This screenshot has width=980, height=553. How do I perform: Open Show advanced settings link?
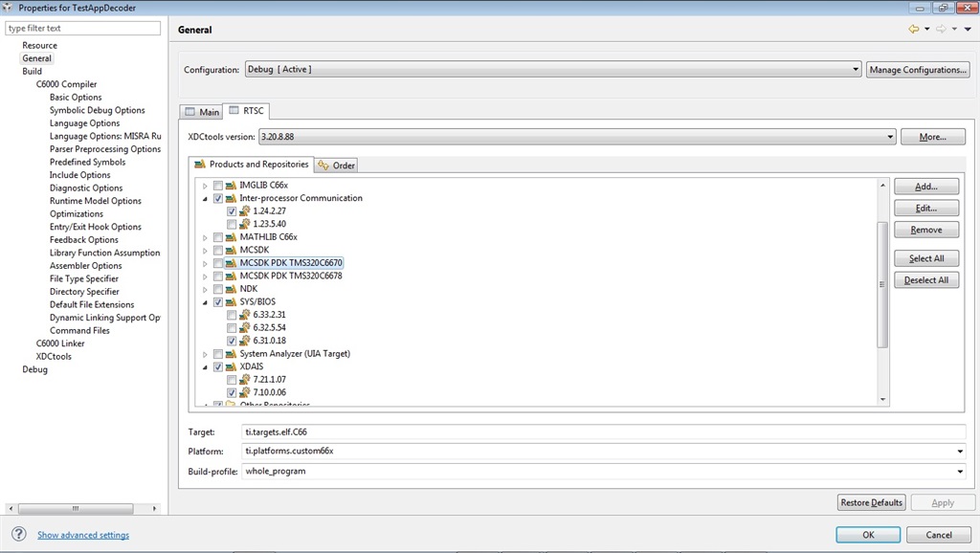(x=83, y=535)
